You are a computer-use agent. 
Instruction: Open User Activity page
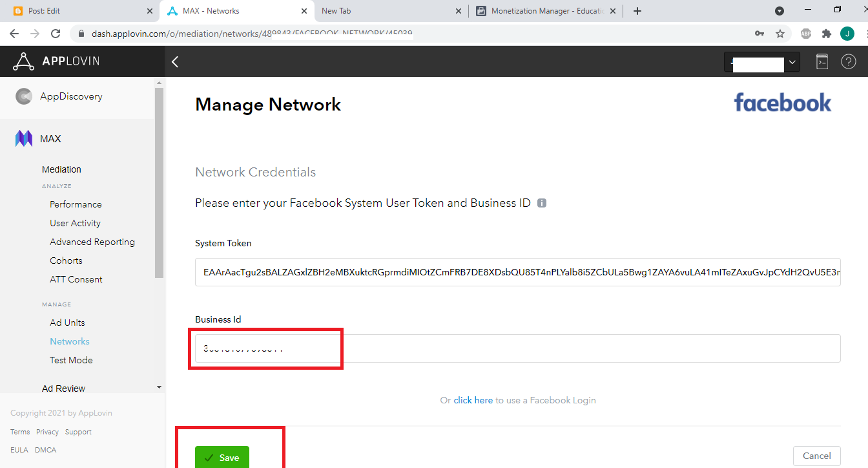pos(75,223)
